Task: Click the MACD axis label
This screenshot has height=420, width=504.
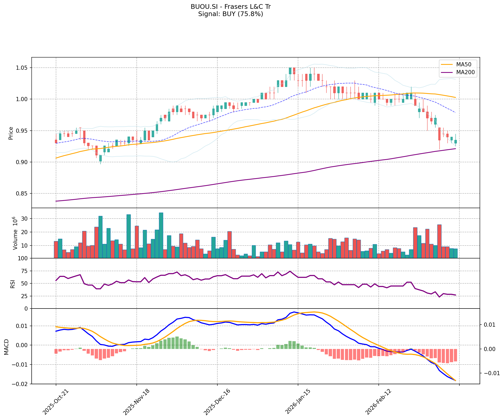Action: click(7, 347)
